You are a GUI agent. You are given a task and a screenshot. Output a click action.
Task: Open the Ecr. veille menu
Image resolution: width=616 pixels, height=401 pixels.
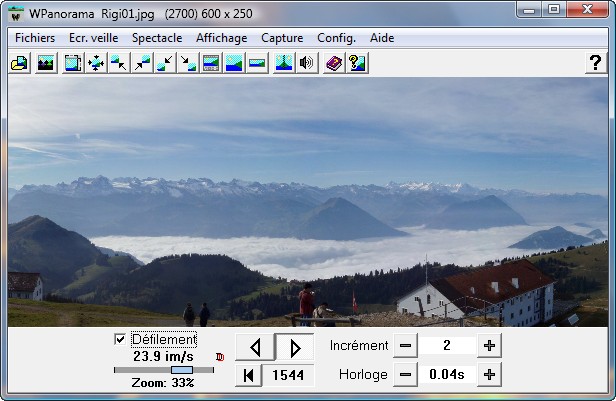[94, 38]
